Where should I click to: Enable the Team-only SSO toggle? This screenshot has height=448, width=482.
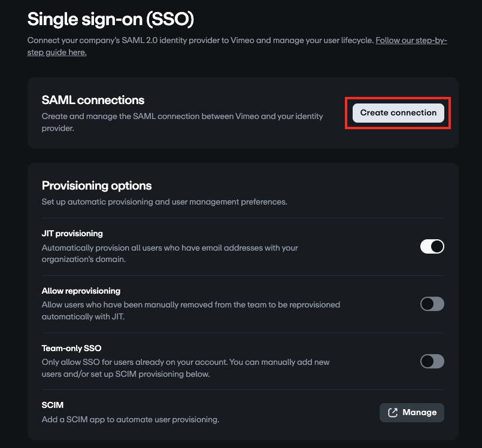(432, 361)
